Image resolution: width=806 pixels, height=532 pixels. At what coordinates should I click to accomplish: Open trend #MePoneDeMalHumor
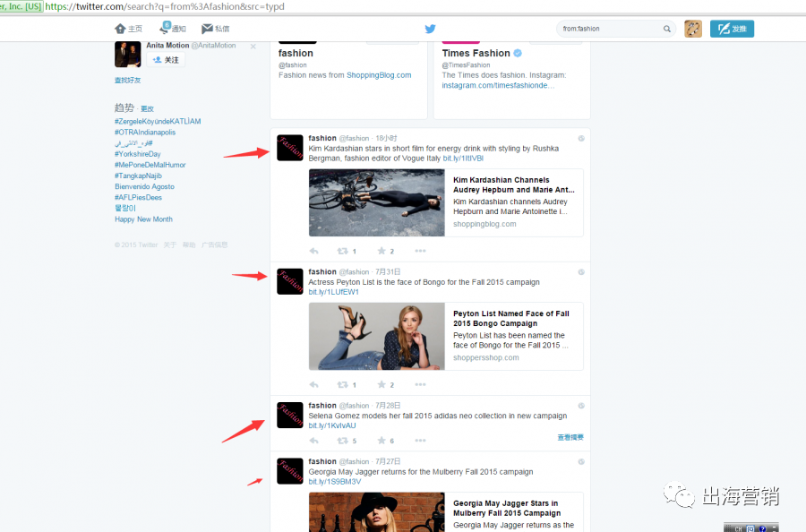coord(150,165)
